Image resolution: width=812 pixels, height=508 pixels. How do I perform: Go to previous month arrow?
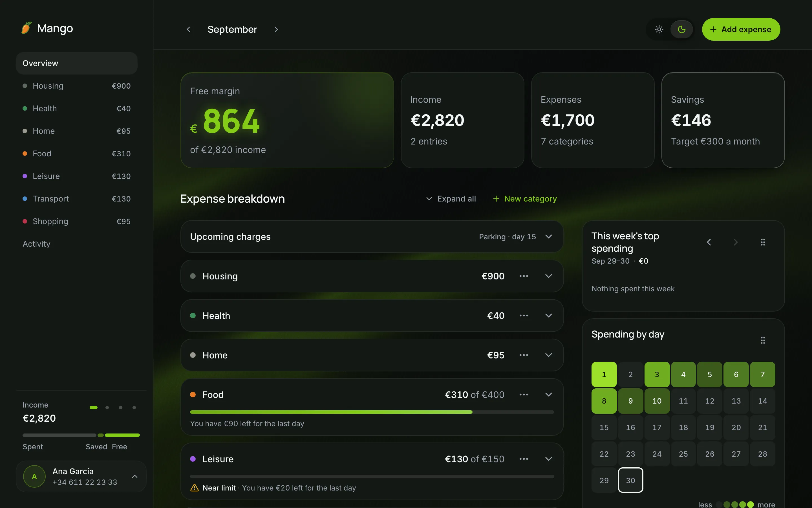[189, 29]
